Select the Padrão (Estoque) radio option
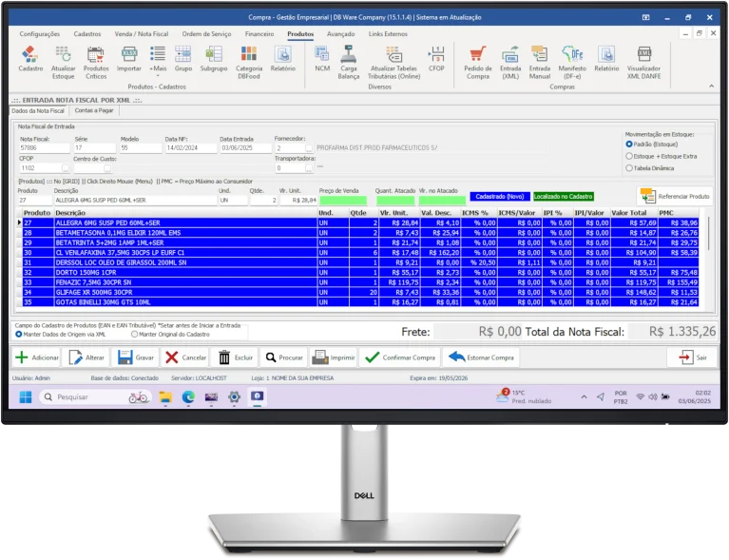This screenshot has height=560, width=729. point(629,145)
